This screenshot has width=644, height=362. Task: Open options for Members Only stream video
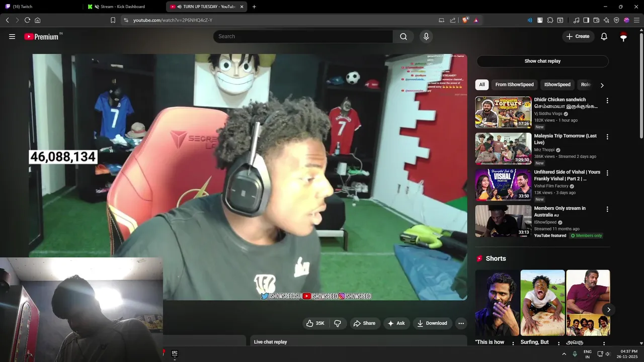click(607, 209)
